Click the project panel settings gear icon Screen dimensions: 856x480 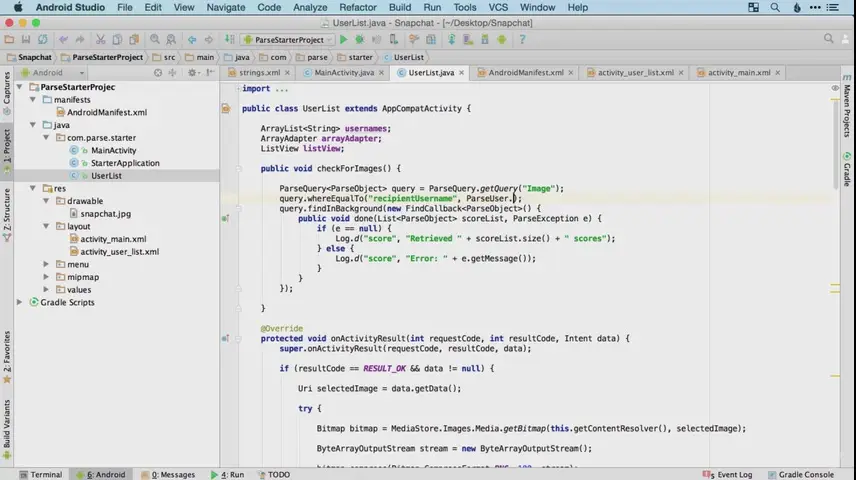192,73
